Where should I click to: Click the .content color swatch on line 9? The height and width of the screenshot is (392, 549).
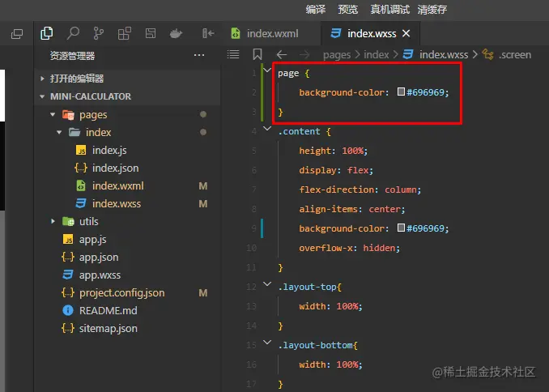click(x=401, y=228)
